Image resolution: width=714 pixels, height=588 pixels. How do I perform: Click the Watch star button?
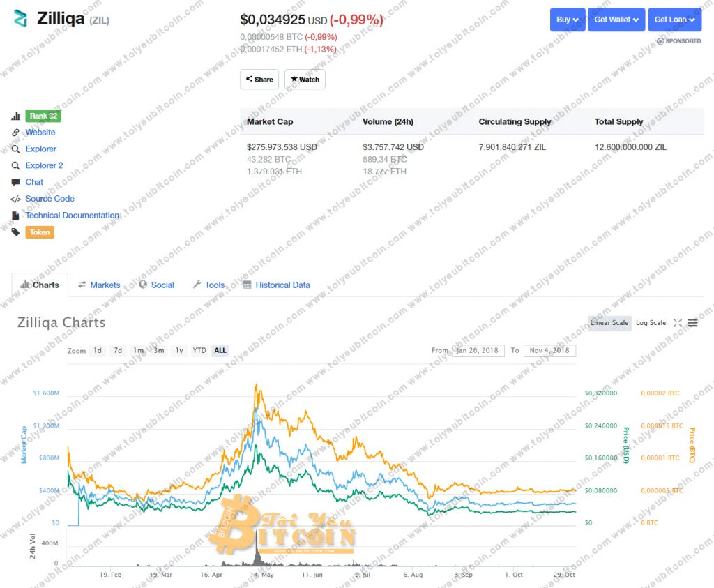(305, 80)
